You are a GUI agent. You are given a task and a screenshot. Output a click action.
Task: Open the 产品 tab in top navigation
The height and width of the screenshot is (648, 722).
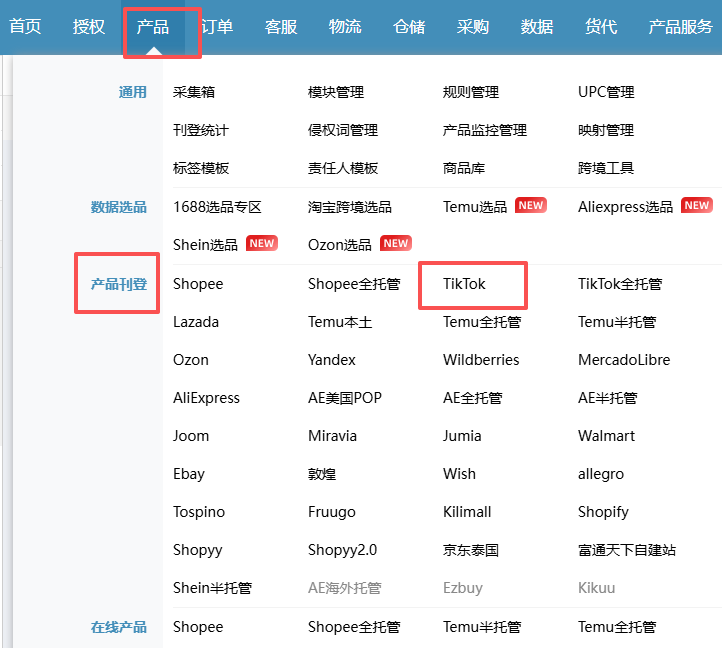[153, 27]
